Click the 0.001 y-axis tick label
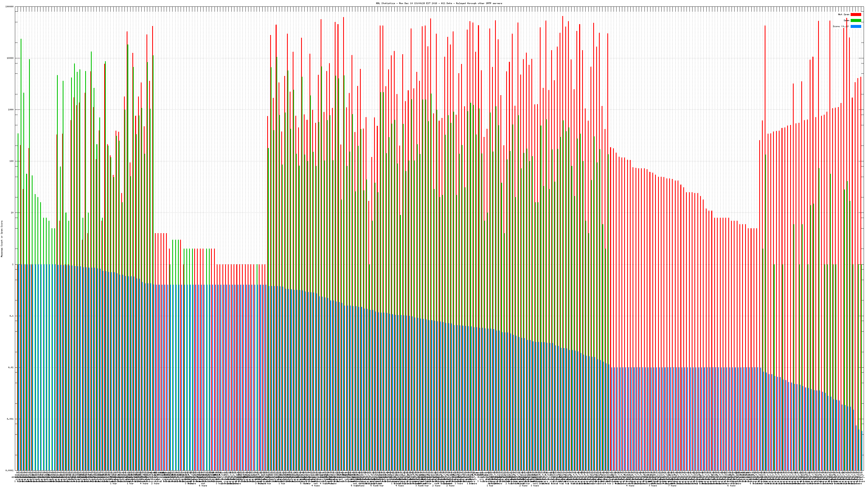 [10, 419]
